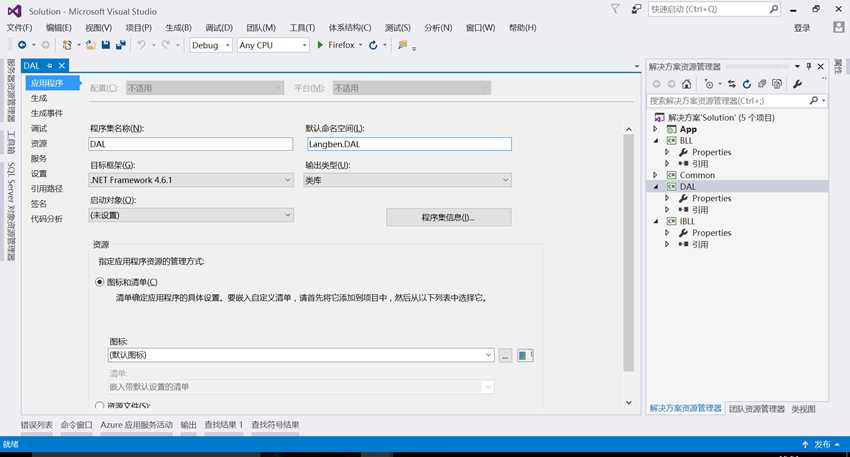Select the 调试 settings page tab
The image size is (850, 457).
coord(39,128)
